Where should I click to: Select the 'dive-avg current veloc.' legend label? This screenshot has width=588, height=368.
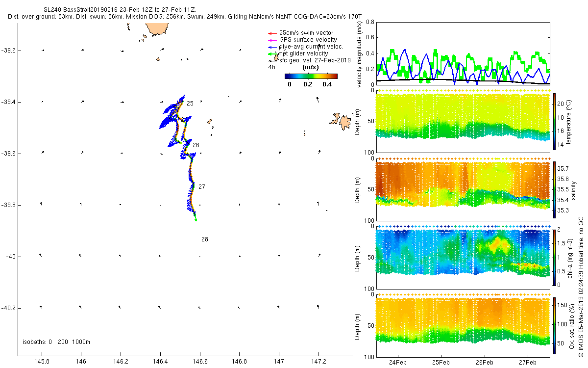pyautogui.click(x=311, y=47)
